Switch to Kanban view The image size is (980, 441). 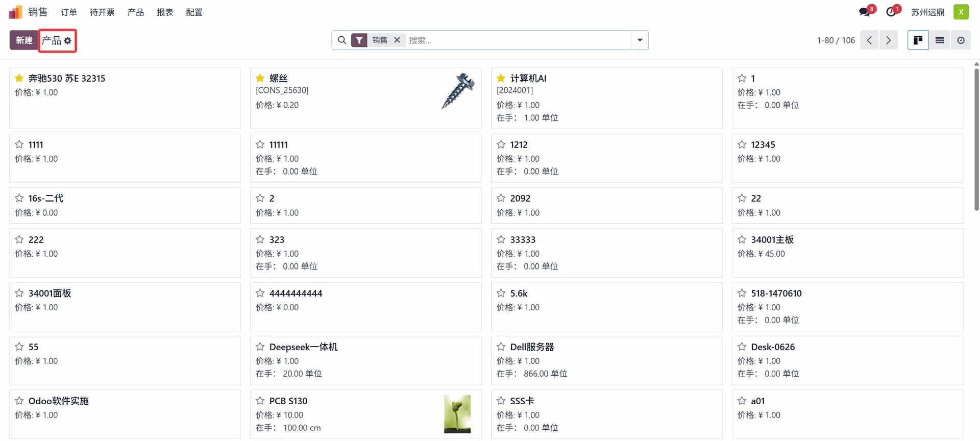pyautogui.click(x=918, y=40)
